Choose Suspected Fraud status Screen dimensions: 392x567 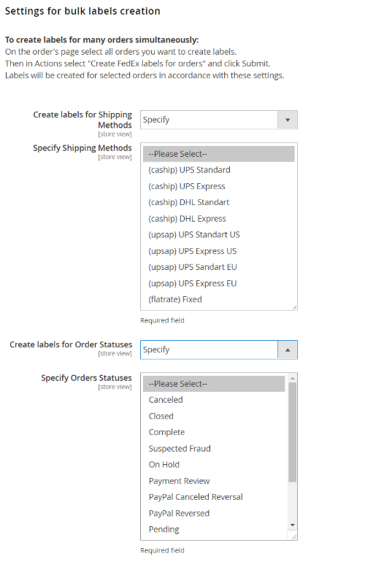(214, 448)
